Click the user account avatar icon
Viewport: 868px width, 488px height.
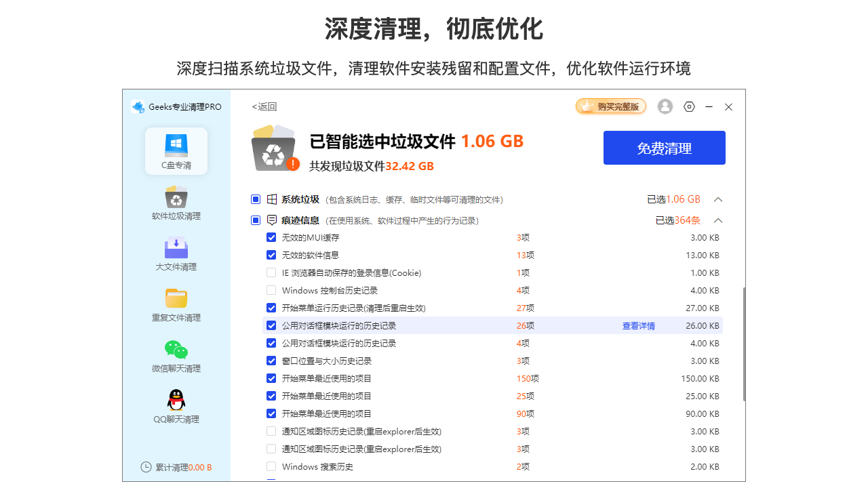665,106
